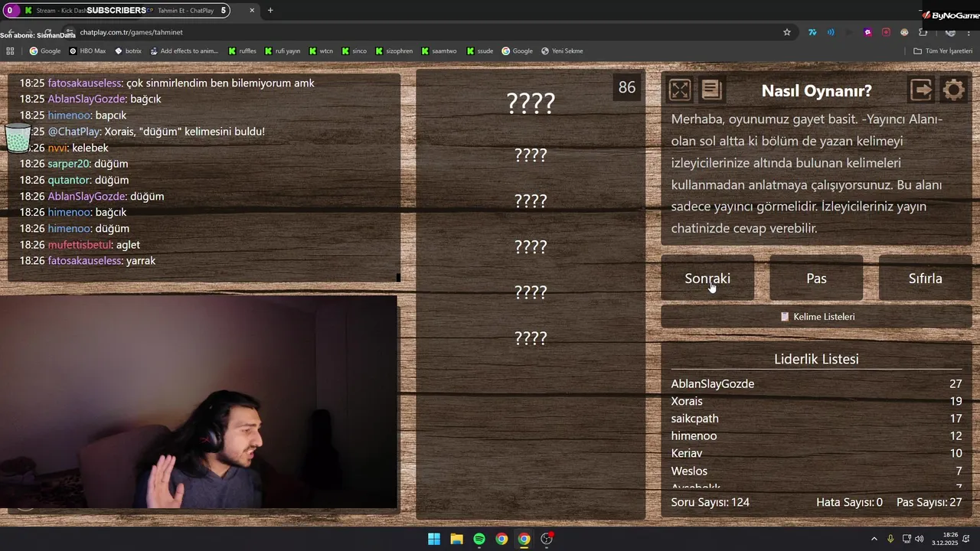
Task: Open the wtcn bookmark
Action: tap(321, 51)
